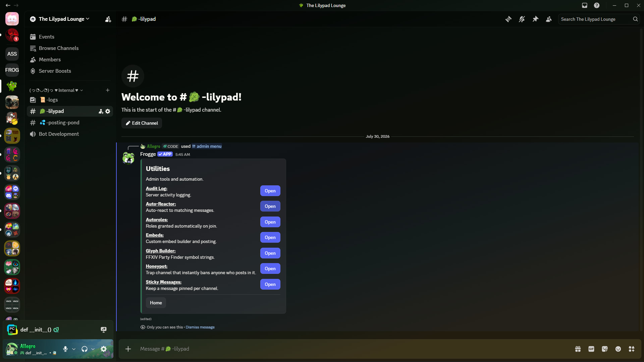The width and height of the screenshot is (644, 362).
Task: Focus the Search The Lilypad Lounge field
Action: click(599, 19)
